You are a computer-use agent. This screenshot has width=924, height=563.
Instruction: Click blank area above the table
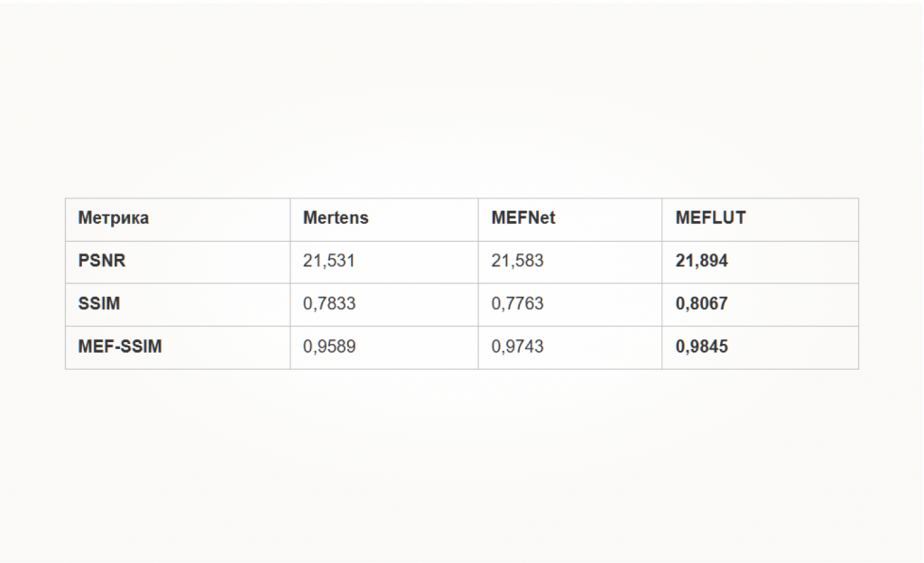pyautogui.click(x=462, y=100)
